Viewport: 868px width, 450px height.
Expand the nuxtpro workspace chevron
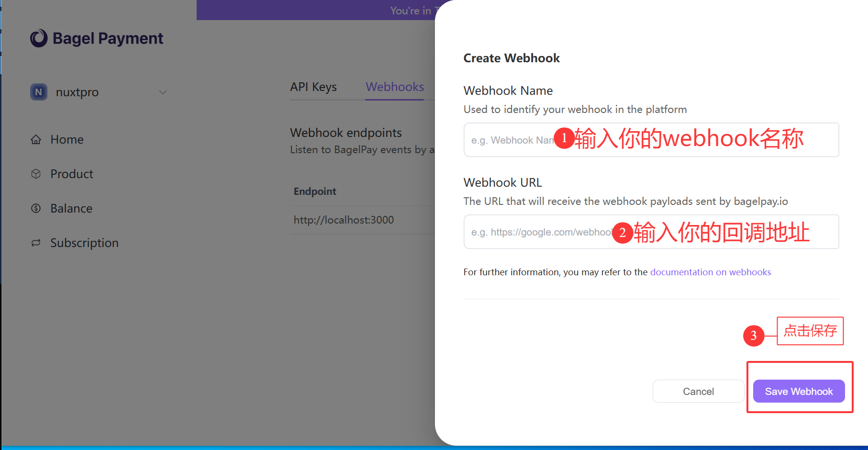tap(163, 92)
